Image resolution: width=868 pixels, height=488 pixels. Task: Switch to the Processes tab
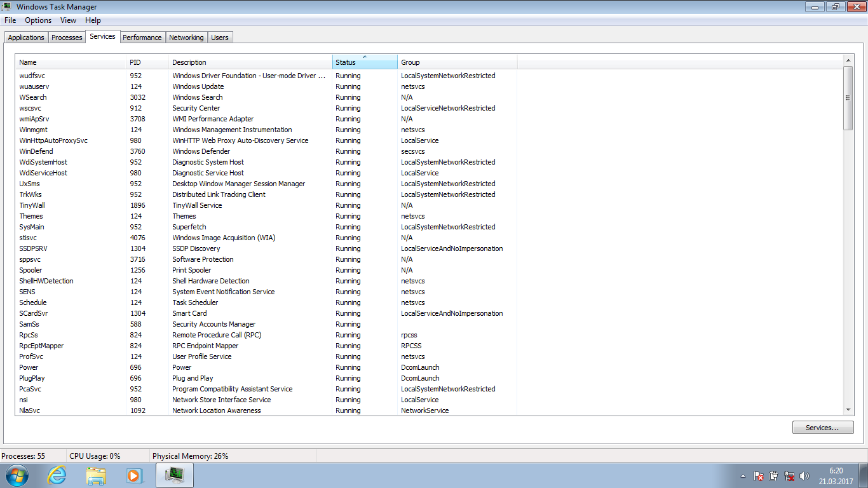click(67, 37)
